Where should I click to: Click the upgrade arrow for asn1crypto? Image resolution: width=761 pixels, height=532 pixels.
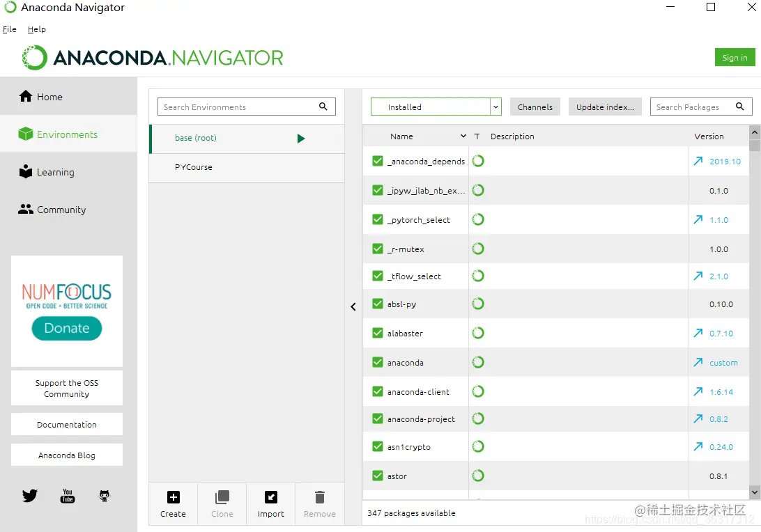click(698, 446)
